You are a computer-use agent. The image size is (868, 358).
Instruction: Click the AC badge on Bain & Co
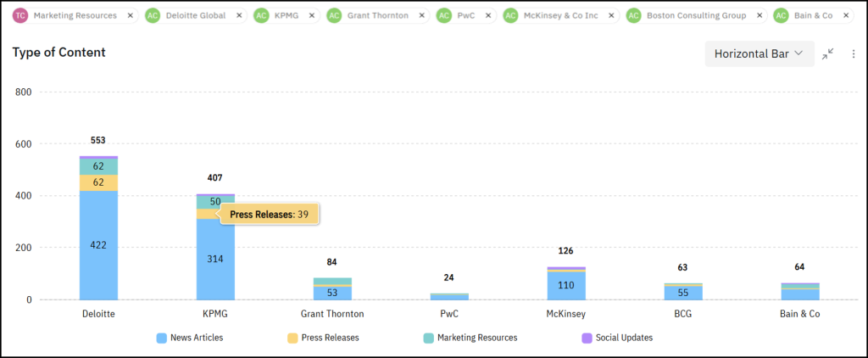(x=781, y=15)
